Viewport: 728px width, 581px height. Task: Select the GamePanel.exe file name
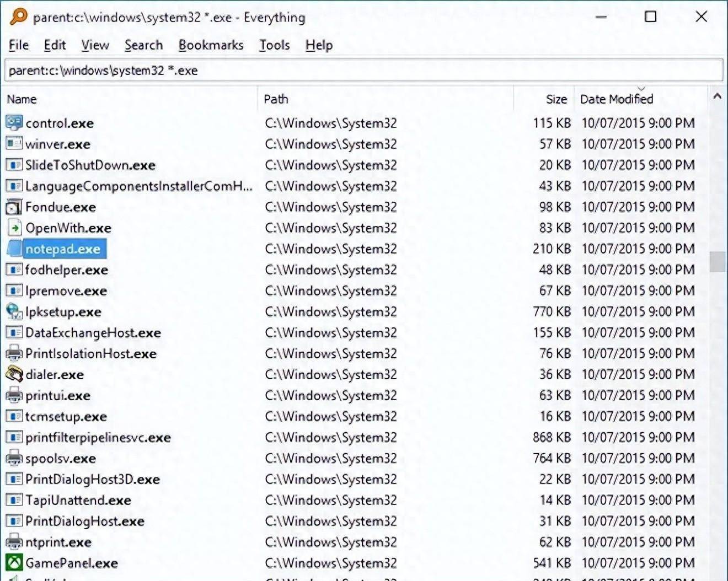click(x=72, y=563)
